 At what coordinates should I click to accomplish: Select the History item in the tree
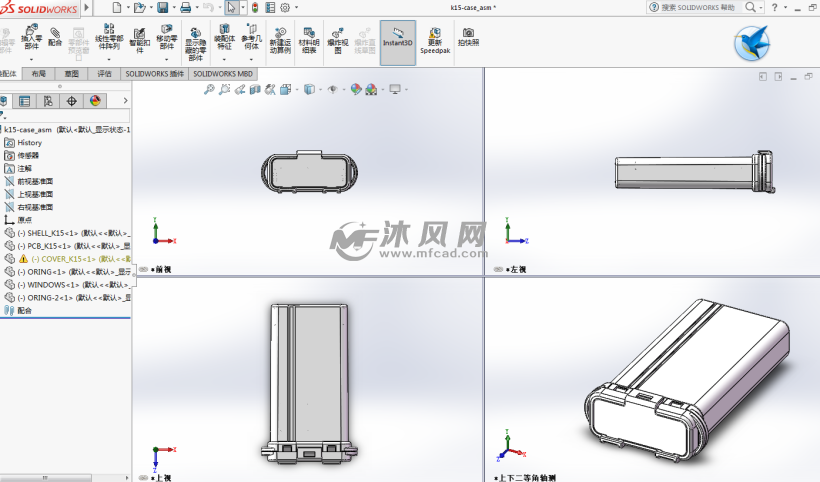point(30,143)
